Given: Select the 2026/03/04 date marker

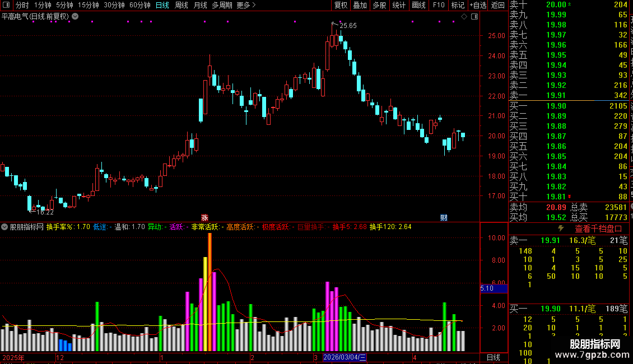Looking at the screenshot, I should point(345,357).
